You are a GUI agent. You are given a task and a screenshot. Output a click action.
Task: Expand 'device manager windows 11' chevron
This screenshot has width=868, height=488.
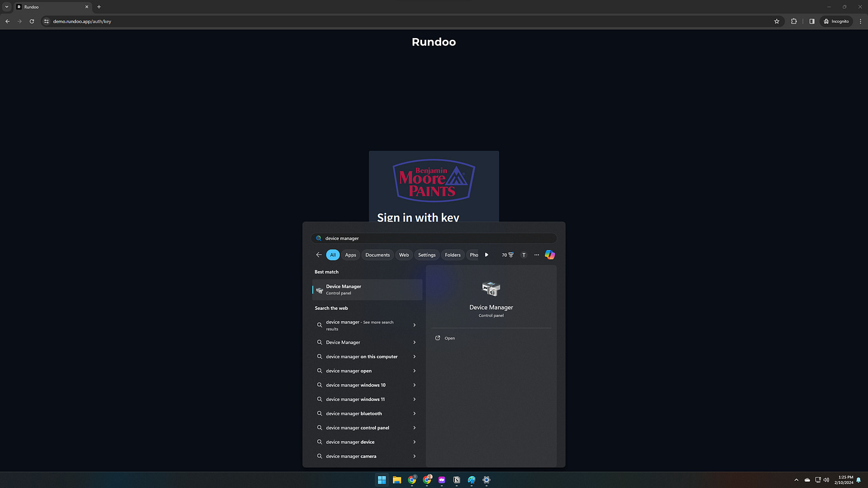[x=414, y=400]
